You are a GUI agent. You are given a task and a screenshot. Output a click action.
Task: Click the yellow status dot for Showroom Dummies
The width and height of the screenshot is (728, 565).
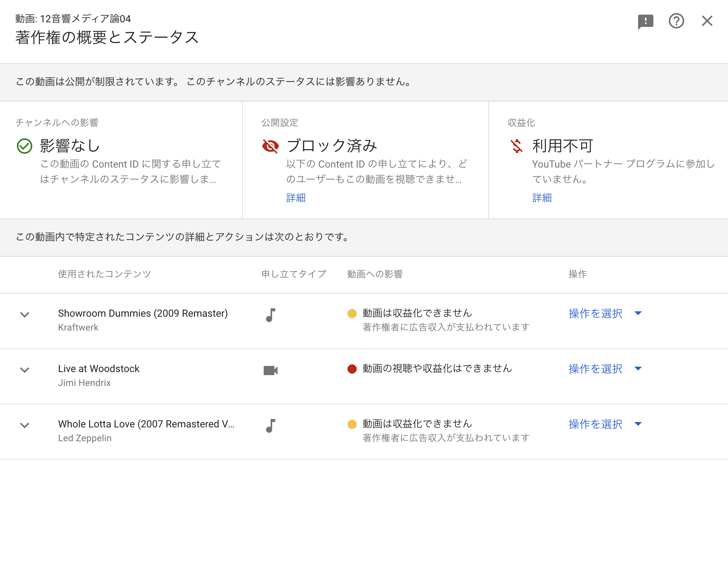tap(352, 314)
